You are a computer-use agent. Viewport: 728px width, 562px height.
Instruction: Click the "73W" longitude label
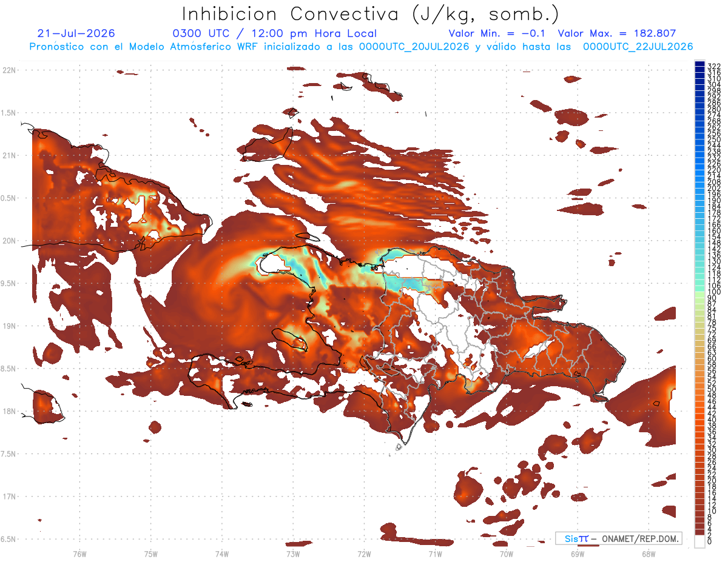tap(293, 554)
